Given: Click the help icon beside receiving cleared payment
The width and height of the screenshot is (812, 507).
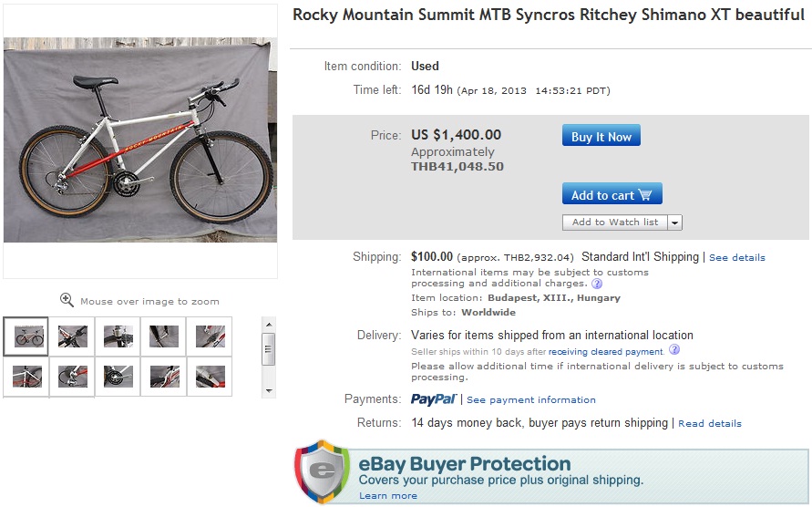Looking at the screenshot, I should pos(674,350).
